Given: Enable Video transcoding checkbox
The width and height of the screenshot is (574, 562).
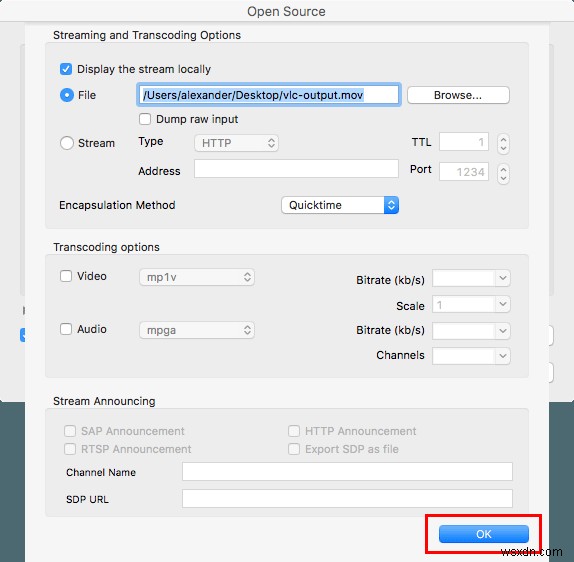Looking at the screenshot, I should tap(66, 276).
